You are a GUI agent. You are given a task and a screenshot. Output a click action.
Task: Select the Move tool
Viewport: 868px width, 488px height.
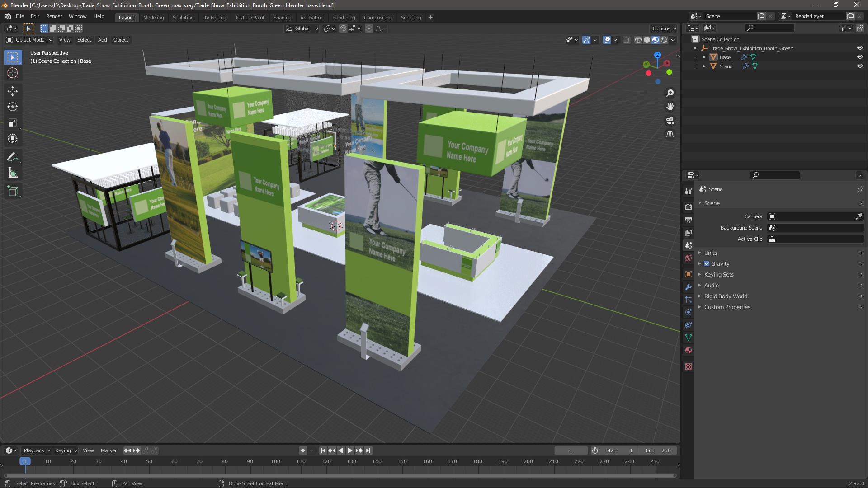pos(13,91)
